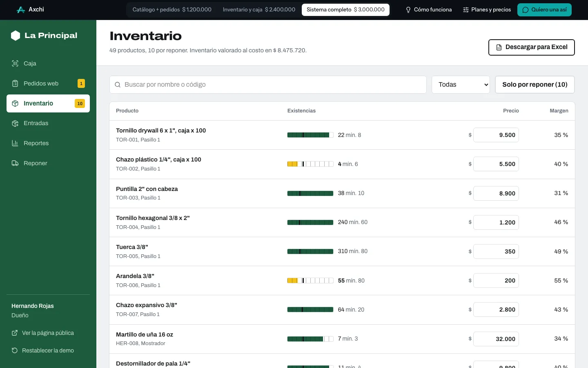Open the Todas category dropdown

461,85
